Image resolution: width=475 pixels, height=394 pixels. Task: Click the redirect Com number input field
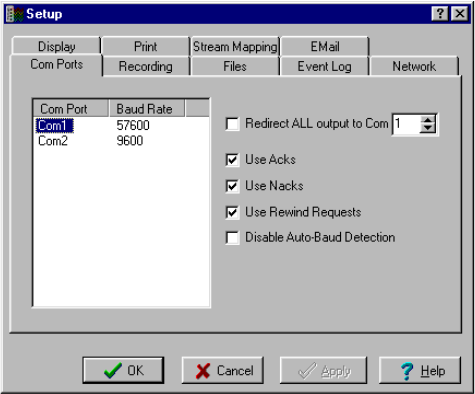click(407, 124)
